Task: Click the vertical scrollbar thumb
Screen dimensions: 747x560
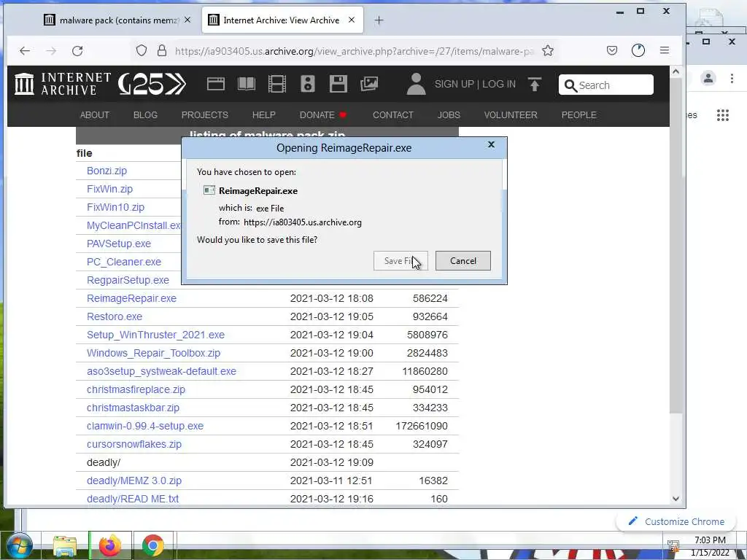Action: point(676,246)
